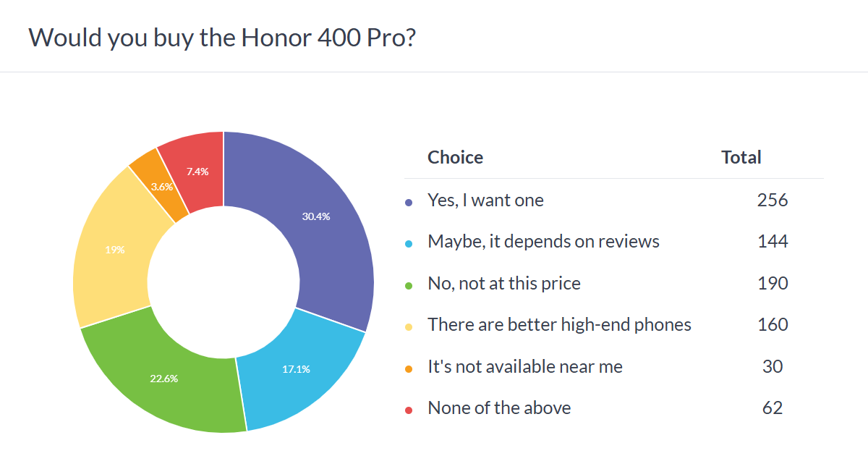The image size is (868, 456).
Task: Click red dot beside 'None of the above'
Action: (x=409, y=410)
